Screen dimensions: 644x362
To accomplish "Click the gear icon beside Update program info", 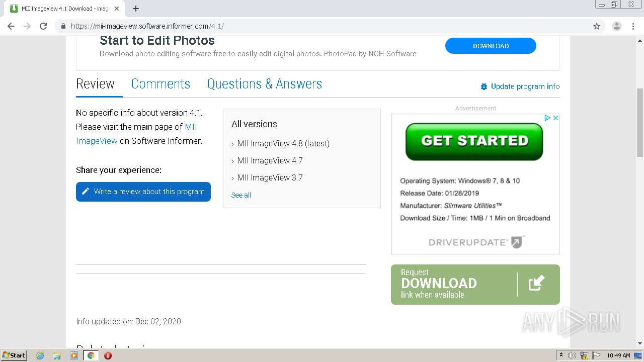I will pyautogui.click(x=484, y=86).
